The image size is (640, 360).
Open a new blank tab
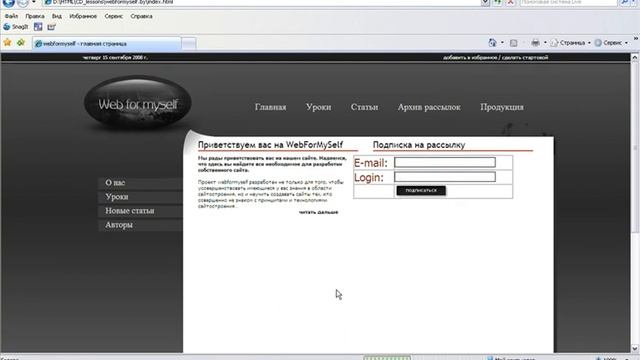pos(189,43)
